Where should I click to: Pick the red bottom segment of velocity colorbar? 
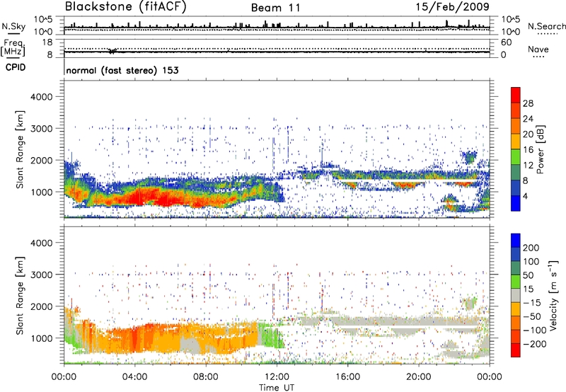(516, 350)
